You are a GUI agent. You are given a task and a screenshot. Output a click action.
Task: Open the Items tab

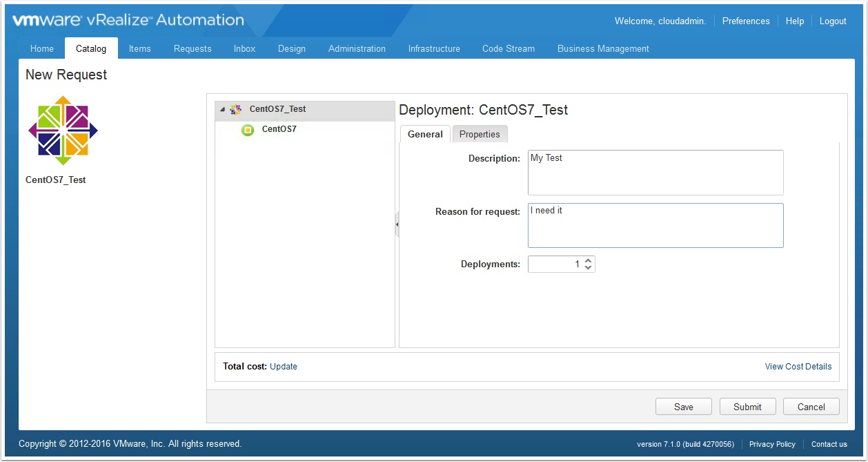140,48
